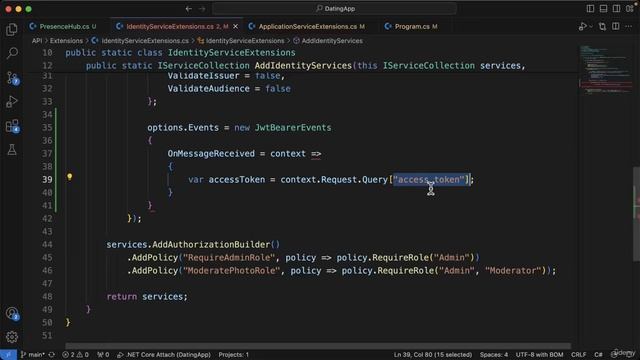Click the vertical scrollbar thumb
Screen dimensions: 640x360
(x=636, y=214)
